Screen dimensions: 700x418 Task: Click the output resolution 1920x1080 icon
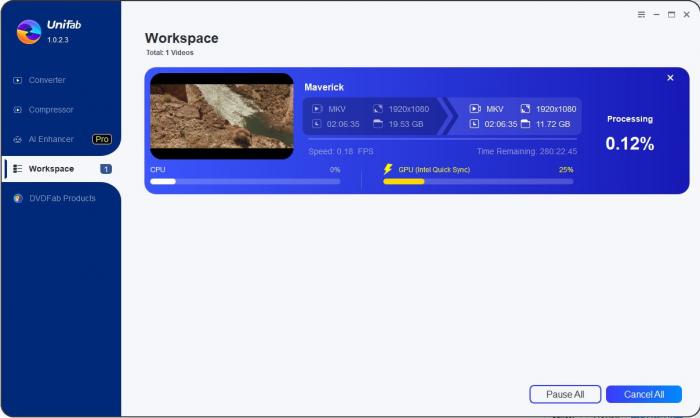(525, 108)
